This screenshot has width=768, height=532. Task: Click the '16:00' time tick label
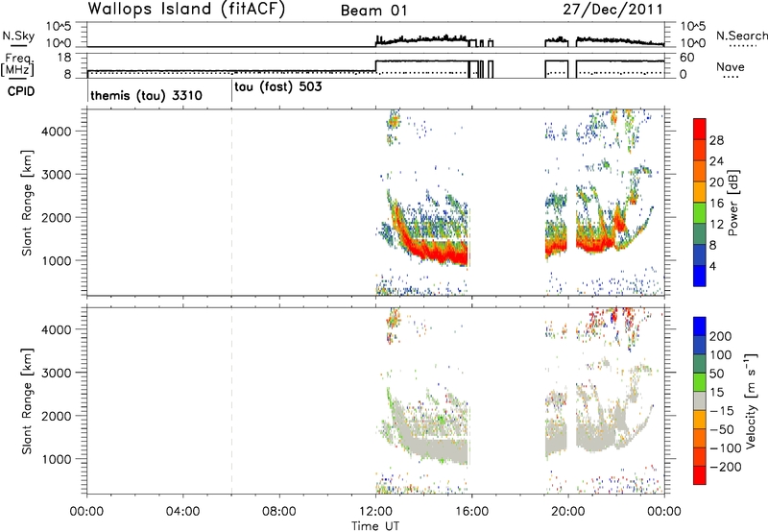tap(471, 512)
